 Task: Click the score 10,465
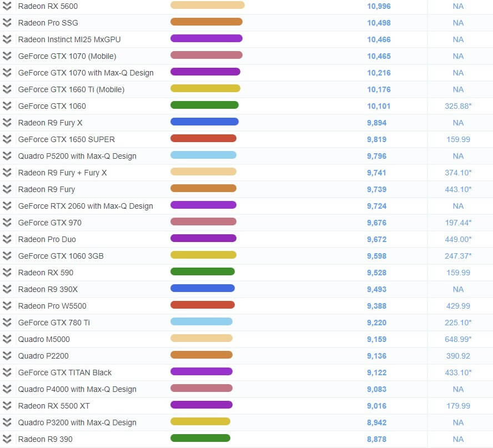point(379,56)
